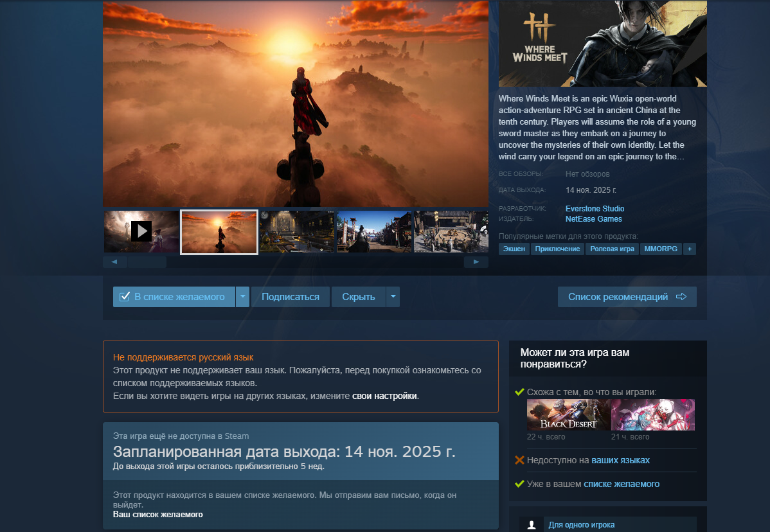Open 'Список рекомендаций' discovery queue
This screenshot has height=532, width=770.
point(627,297)
